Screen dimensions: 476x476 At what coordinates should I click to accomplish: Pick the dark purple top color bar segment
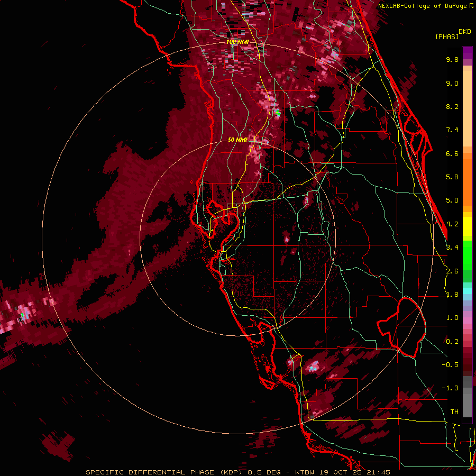tap(467, 53)
